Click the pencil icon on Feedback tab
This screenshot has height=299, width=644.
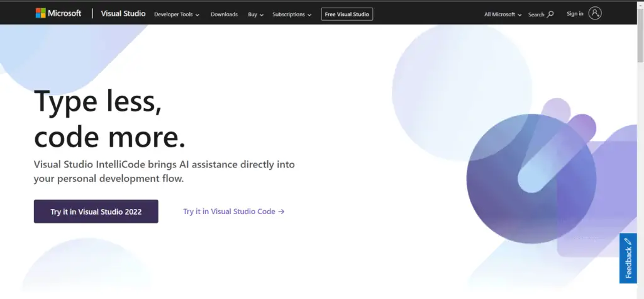pyautogui.click(x=628, y=242)
